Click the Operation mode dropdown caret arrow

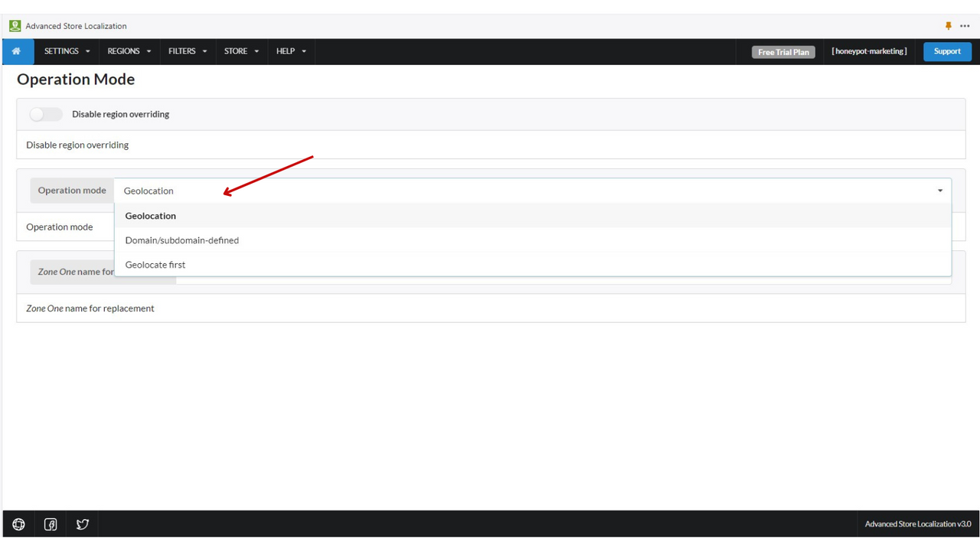coord(940,191)
